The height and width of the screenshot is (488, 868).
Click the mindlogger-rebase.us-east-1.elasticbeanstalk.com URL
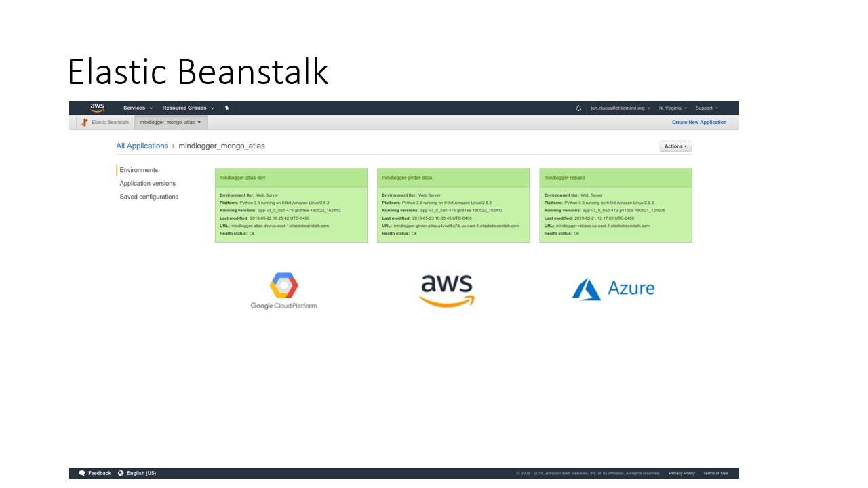603,226
